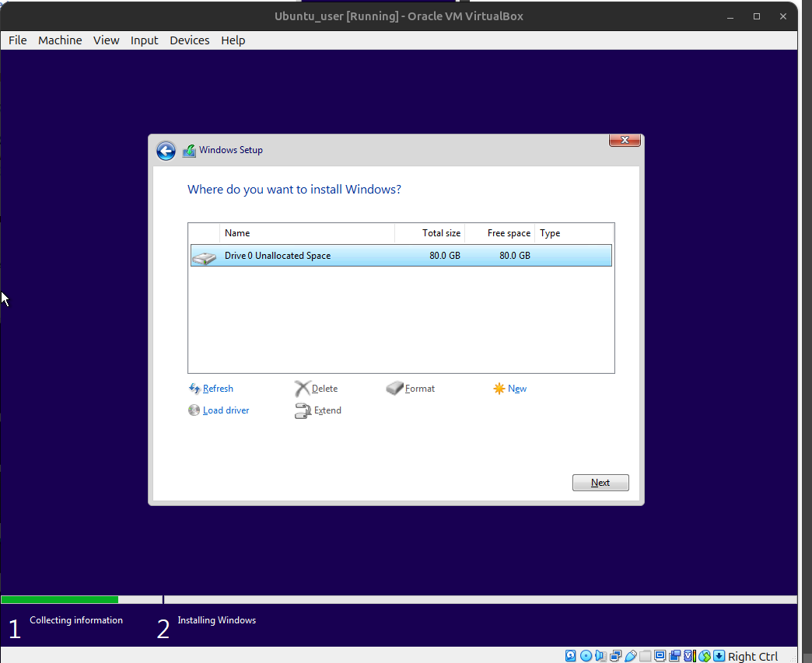Click the Installing Windows step label
This screenshot has width=812, height=663.
click(x=216, y=620)
